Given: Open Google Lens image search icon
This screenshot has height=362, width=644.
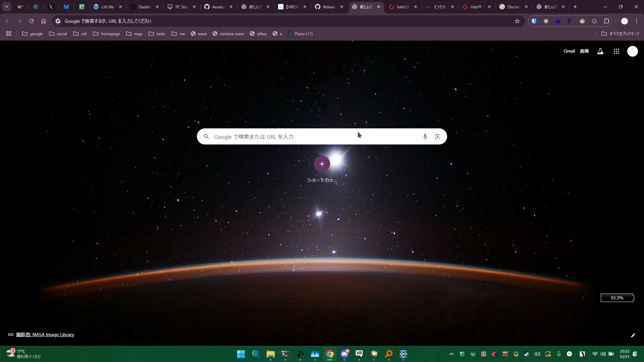Looking at the screenshot, I should (x=437, y=136).
